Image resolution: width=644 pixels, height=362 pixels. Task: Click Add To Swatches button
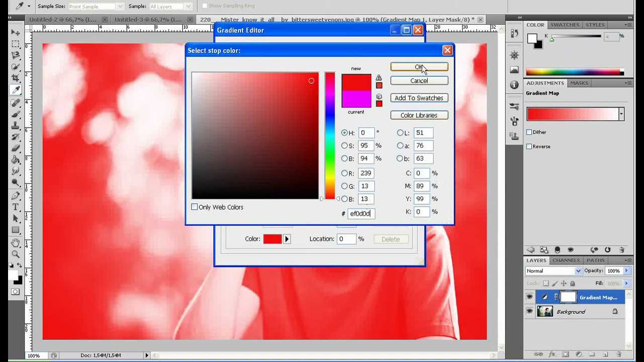[419, 98]
